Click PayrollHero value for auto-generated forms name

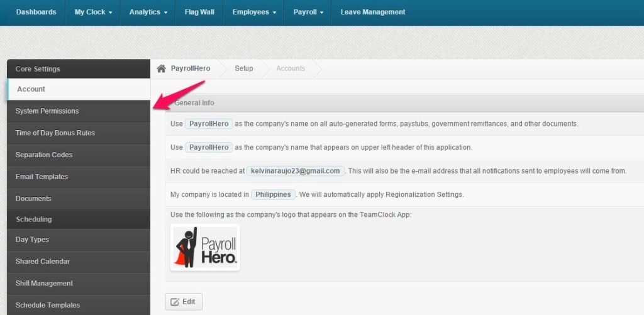coord(209,124)
